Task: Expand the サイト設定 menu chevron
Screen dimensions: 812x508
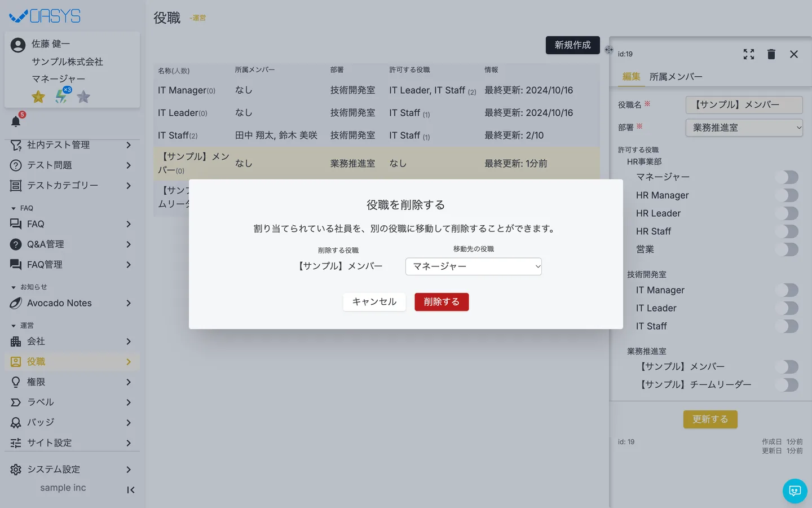Action: pos(129,443)
